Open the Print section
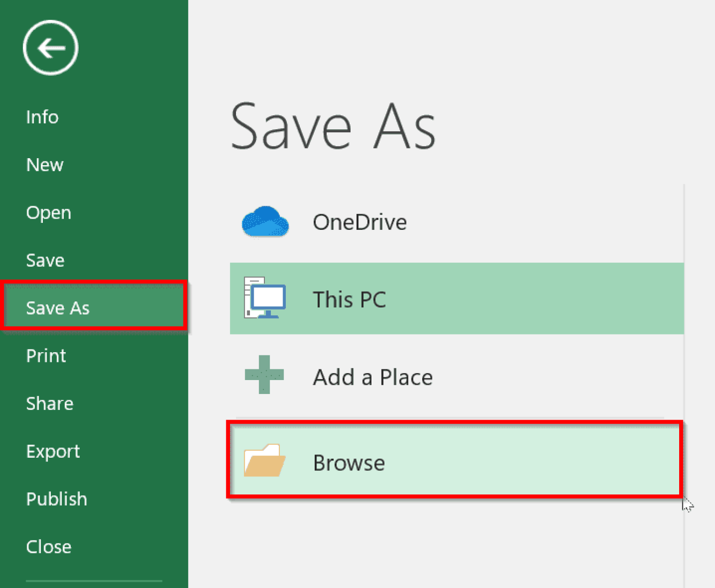The height and width of the screenshot is (588, 715). click(x=46, y=355)
